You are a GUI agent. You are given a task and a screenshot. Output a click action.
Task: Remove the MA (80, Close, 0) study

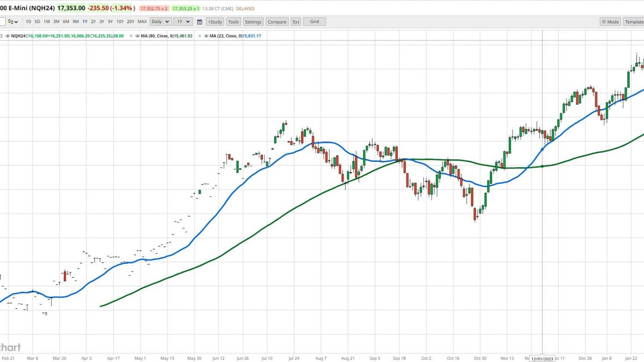click(131, 36)
